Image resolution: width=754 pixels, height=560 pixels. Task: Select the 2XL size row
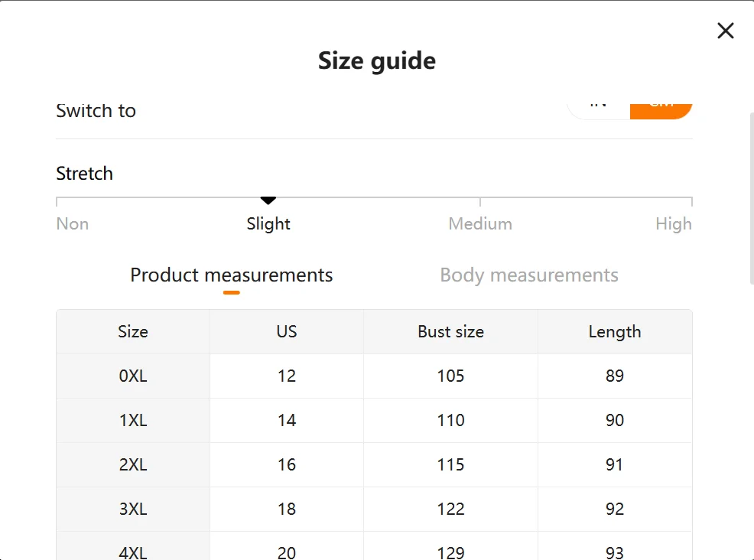pos(133,465)
